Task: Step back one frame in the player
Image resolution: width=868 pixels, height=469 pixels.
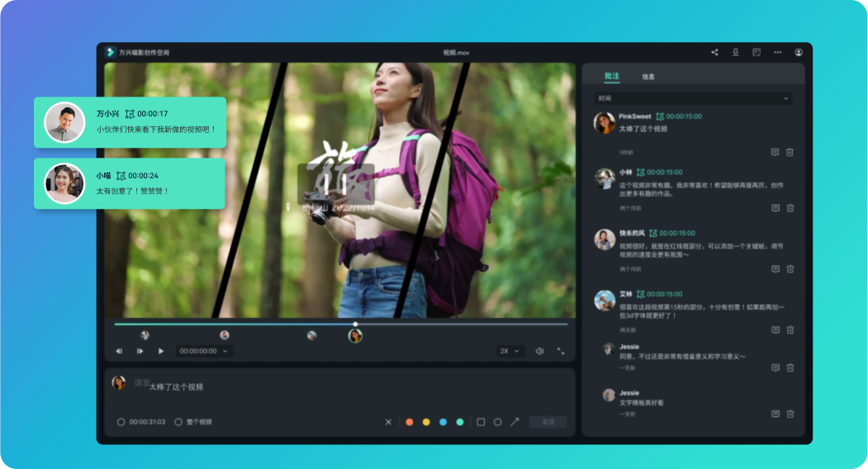Action: 119,351
